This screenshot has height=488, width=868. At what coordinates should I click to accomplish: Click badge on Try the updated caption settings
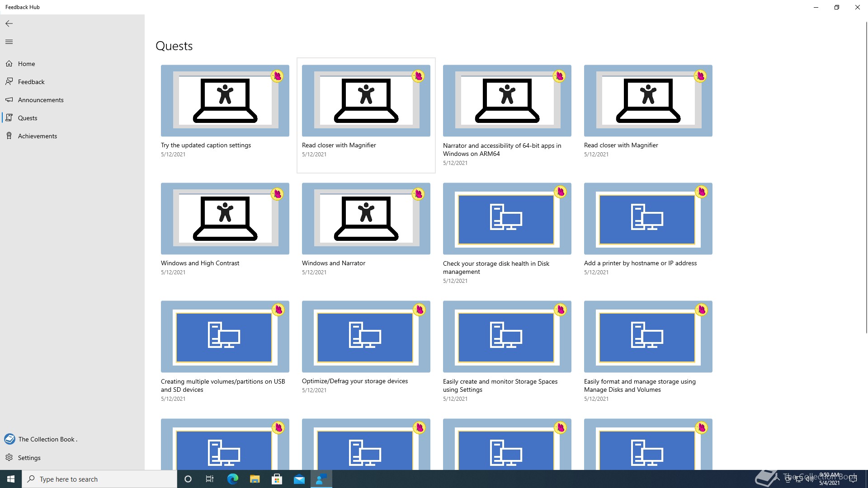[277, 76]
